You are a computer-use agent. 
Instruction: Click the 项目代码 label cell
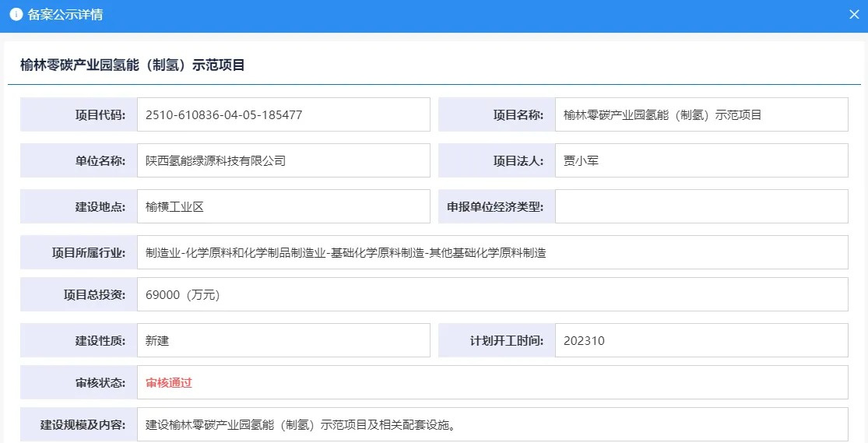(x=79, y=115)
